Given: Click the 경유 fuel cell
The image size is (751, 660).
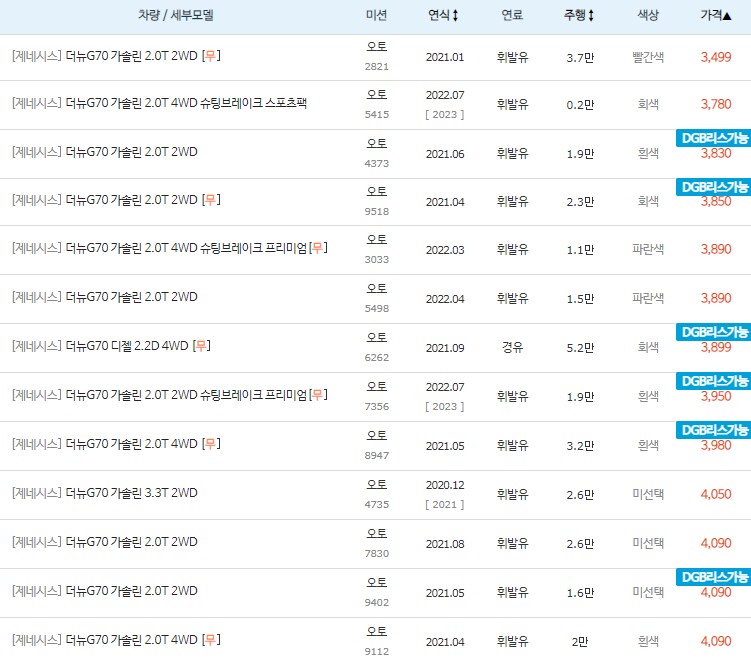Looking at the screenshot, I should (512, 347).
